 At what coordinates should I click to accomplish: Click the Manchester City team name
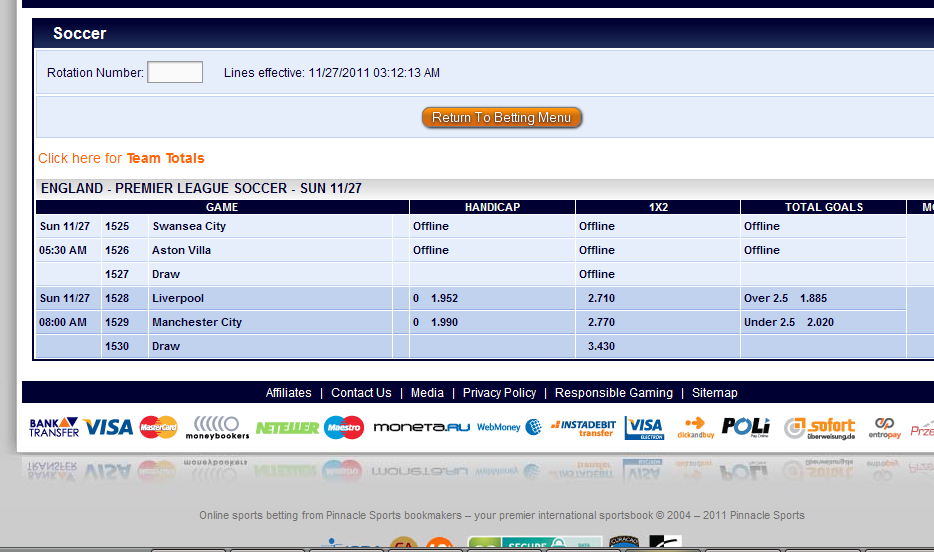coord(197,322)
